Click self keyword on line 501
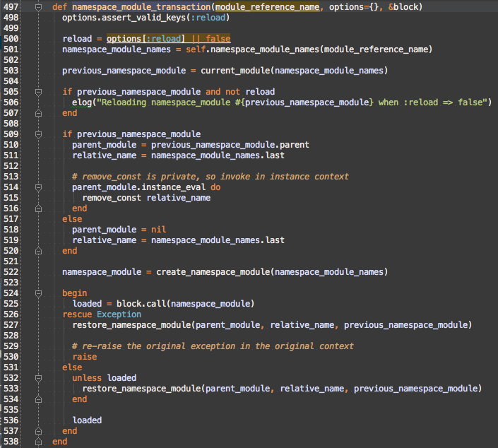Screen dimensions: 498x448 (196, 49)
